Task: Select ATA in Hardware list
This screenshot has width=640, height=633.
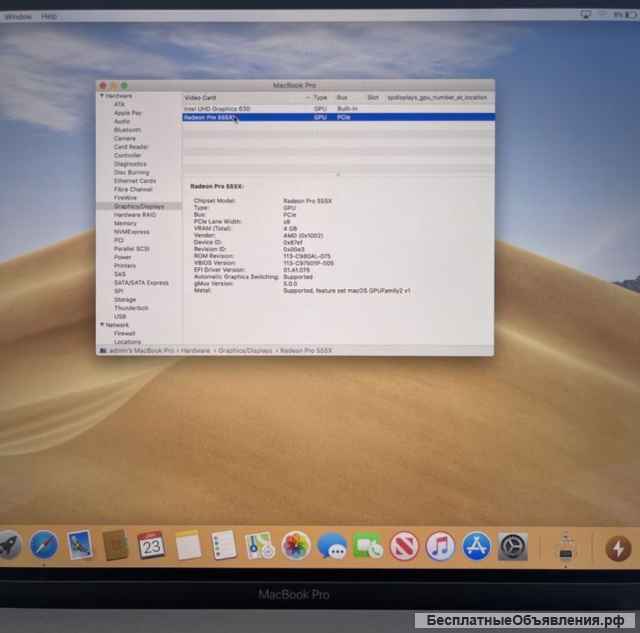Action: (119, 104)
